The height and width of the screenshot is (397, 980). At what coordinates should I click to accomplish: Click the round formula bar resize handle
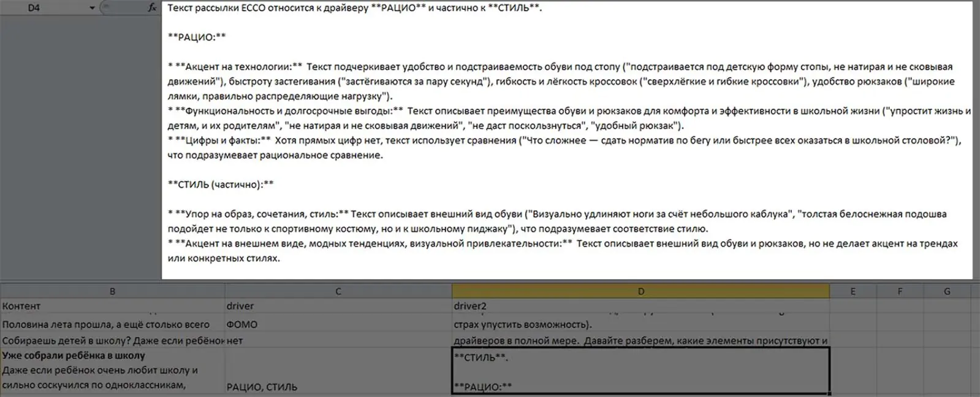click(x=106, y=8)
